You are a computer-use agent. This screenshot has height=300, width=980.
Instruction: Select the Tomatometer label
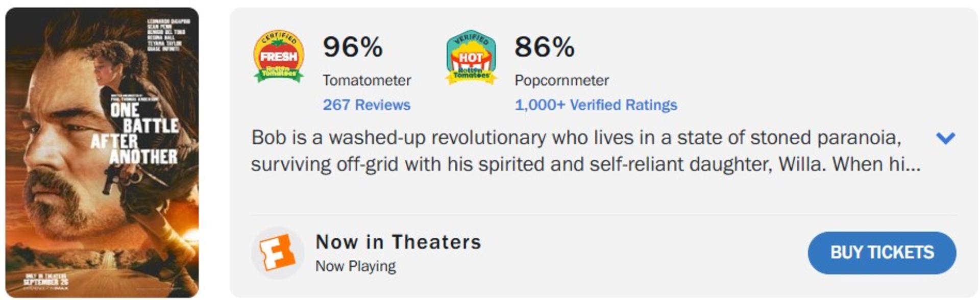(366, 80)
